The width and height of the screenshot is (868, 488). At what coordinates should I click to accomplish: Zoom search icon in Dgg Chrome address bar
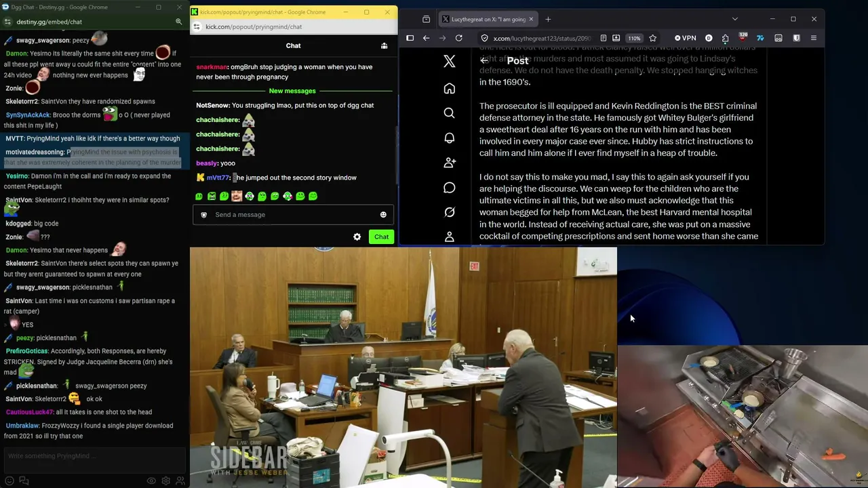(x=179, y=22)
